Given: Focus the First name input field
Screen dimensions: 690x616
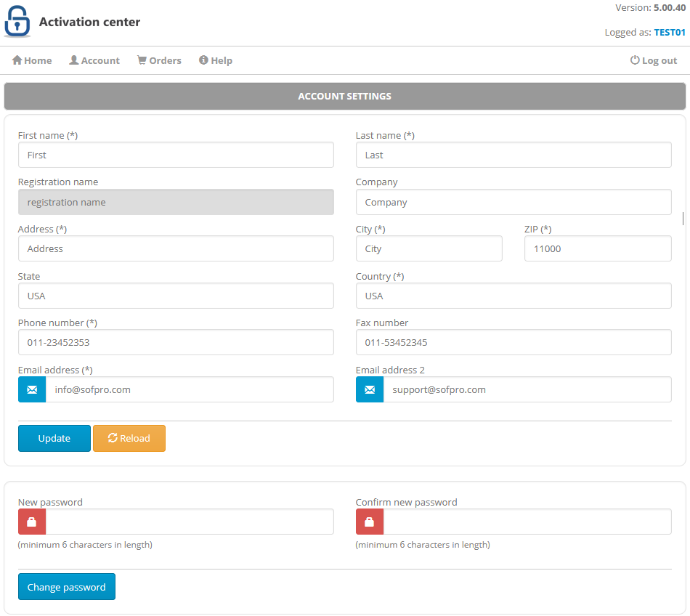Looking at the screenshot, I should pyautogui.click(x=176, y=155).
